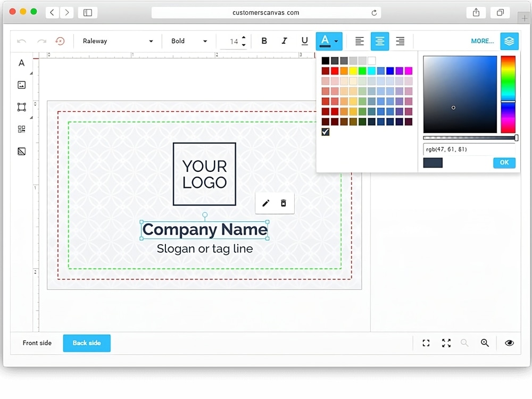The height and width of the screenshot is (399, 532).
Task: Open the MORE... options
Action: 482,41
